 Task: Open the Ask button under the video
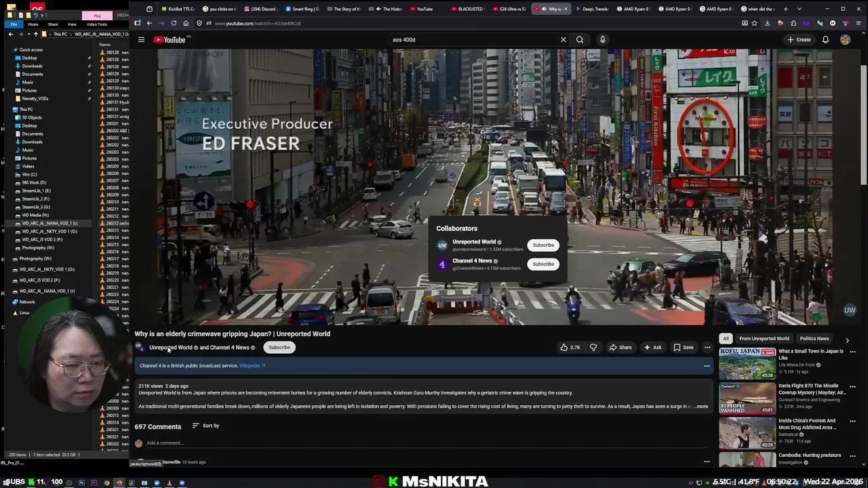tap(652, 348)
